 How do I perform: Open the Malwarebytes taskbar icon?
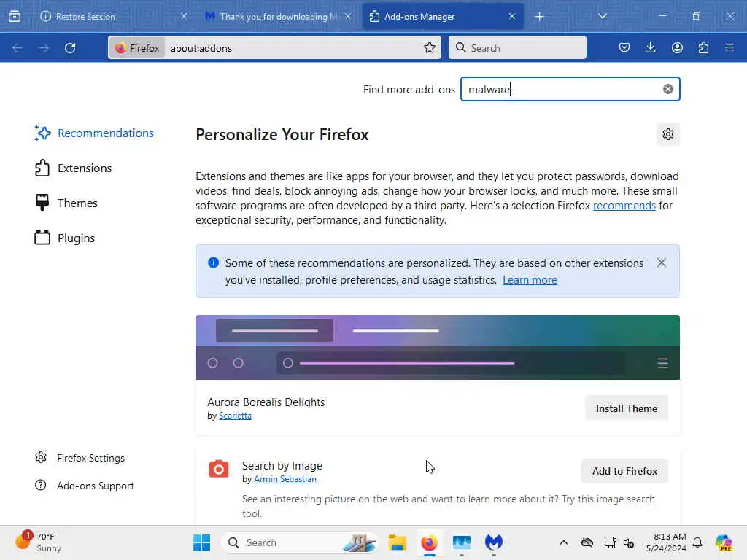(x=494, y=542)
